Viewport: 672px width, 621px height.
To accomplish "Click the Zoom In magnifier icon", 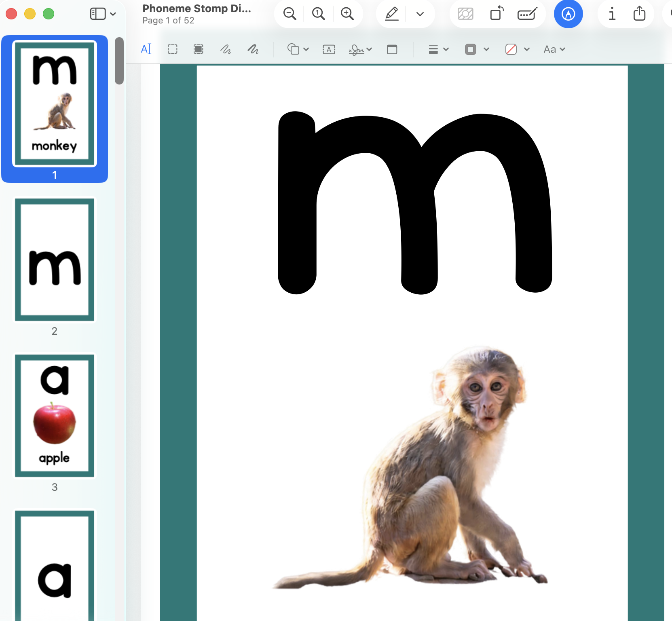I will (347, 14).
